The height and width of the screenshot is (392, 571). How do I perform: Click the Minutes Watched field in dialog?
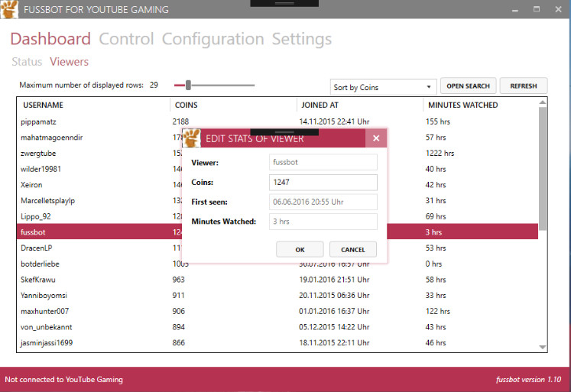323,222
